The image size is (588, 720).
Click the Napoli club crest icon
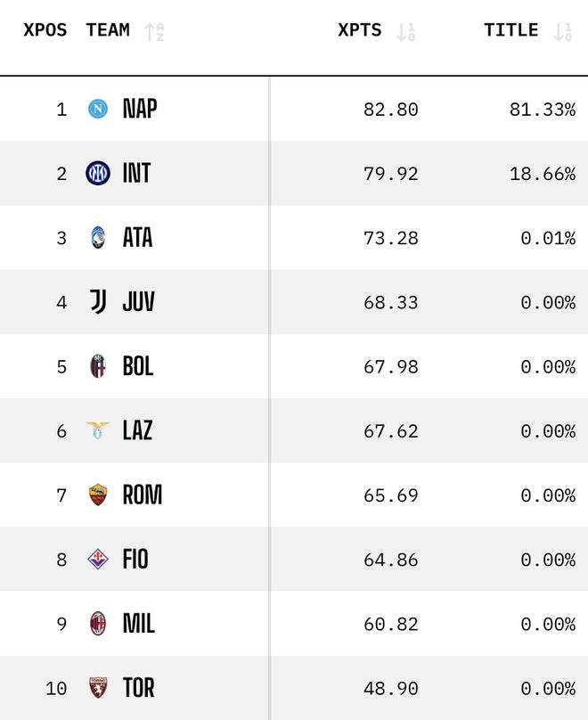point(98,109)
